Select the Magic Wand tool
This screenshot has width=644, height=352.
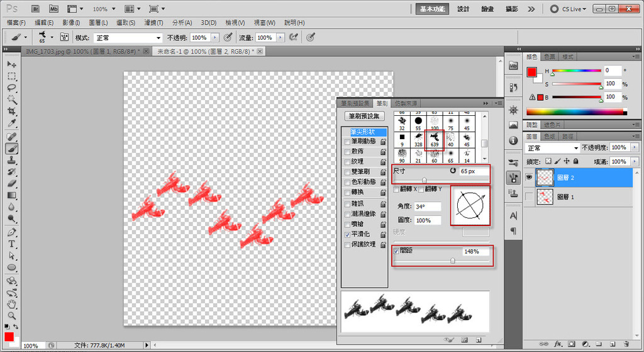pyautogui.click(x=11, y=99)
